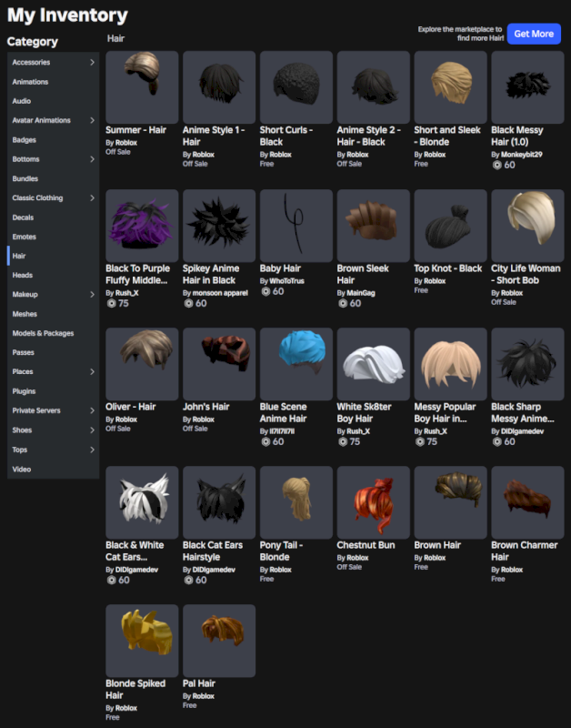Expand the Classic Clothing submenu arrow
This screenshot has height=728, width=571.
92,197
